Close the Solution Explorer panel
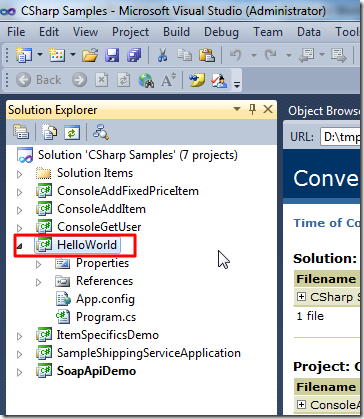 [268, 109]
